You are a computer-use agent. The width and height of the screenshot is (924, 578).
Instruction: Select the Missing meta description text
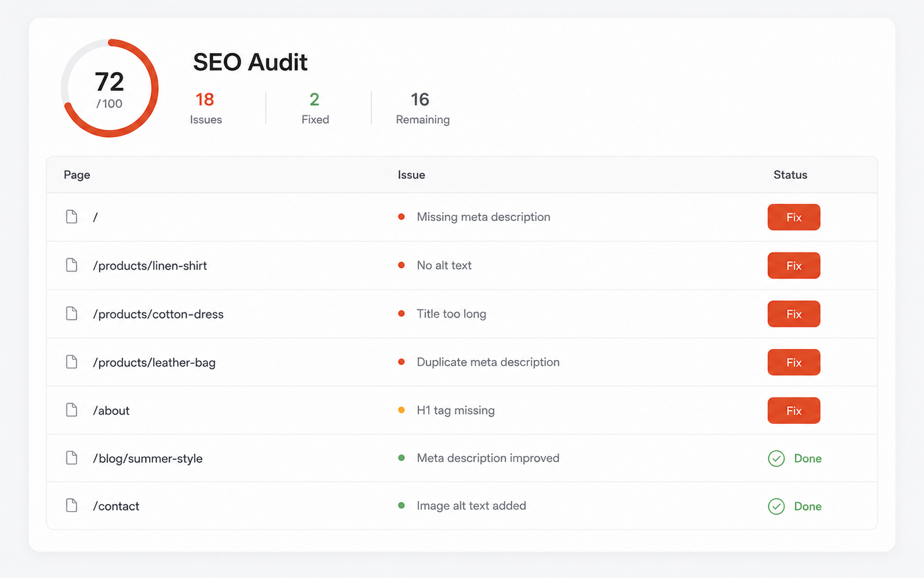483,217
